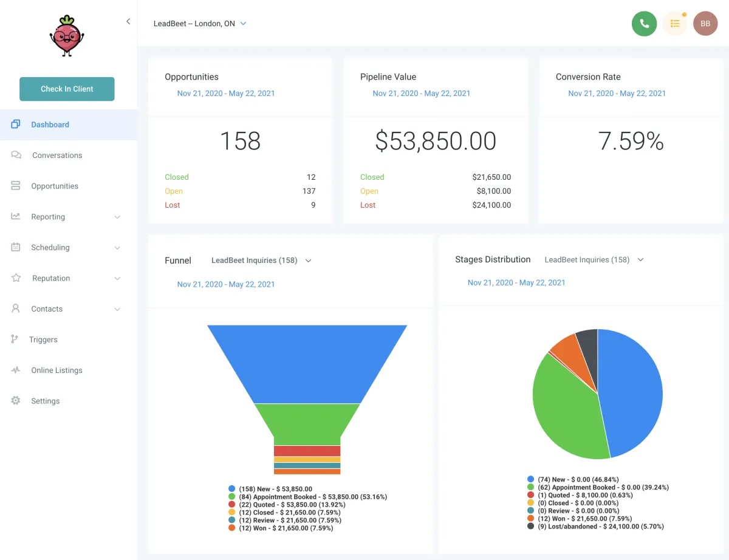Click the Opportunities sidebar icon
This screenshot has width=729, height=560.
point(16,186)
